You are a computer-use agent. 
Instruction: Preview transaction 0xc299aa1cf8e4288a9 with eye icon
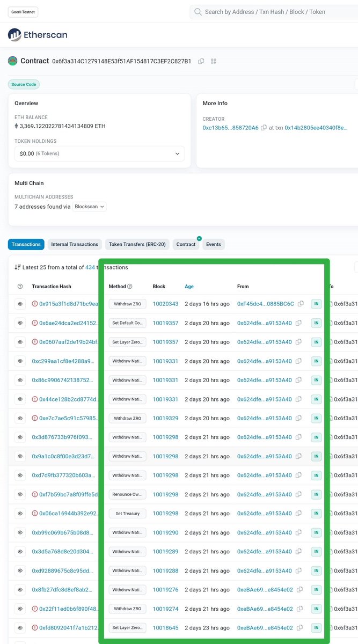[x=20, y=361]
